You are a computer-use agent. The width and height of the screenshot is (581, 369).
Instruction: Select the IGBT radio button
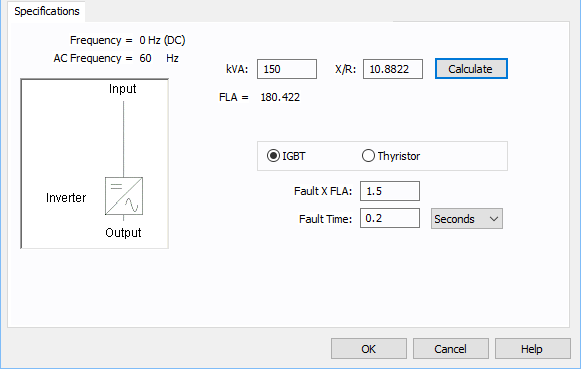[273, 156]
